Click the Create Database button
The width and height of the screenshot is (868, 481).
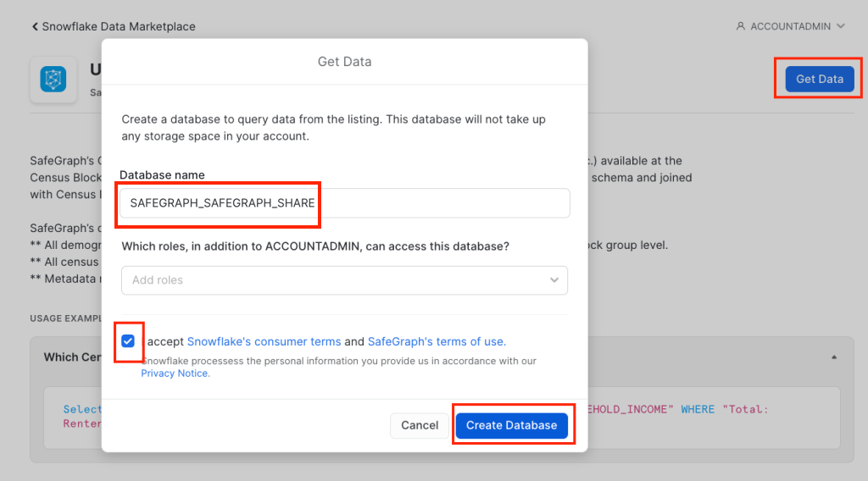click(511, 425)
